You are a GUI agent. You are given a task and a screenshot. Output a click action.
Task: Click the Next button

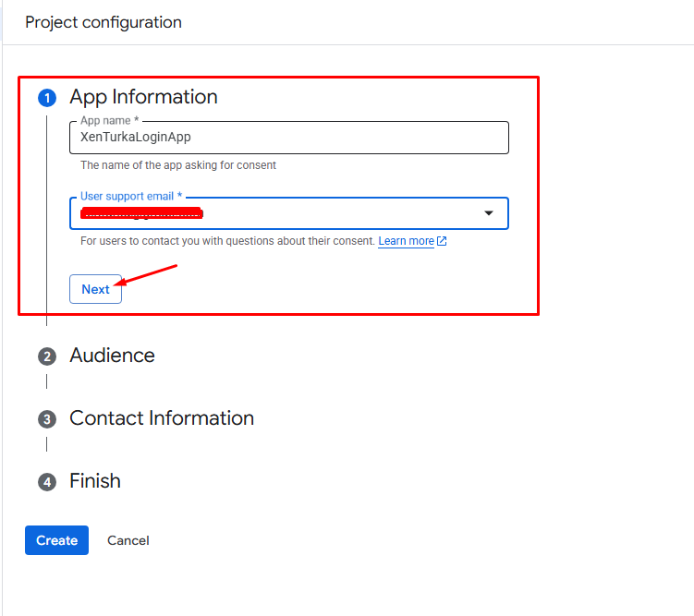[95, 289]
